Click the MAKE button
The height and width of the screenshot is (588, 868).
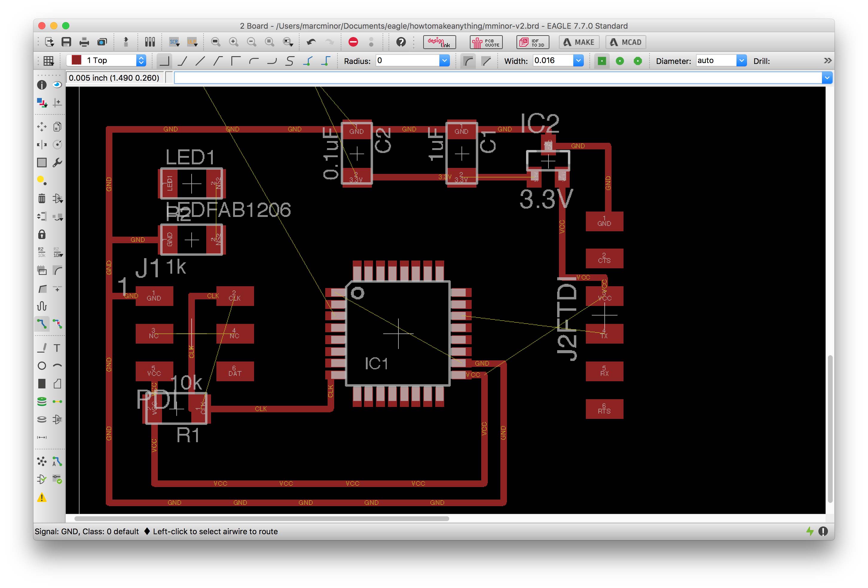[579, 42]
